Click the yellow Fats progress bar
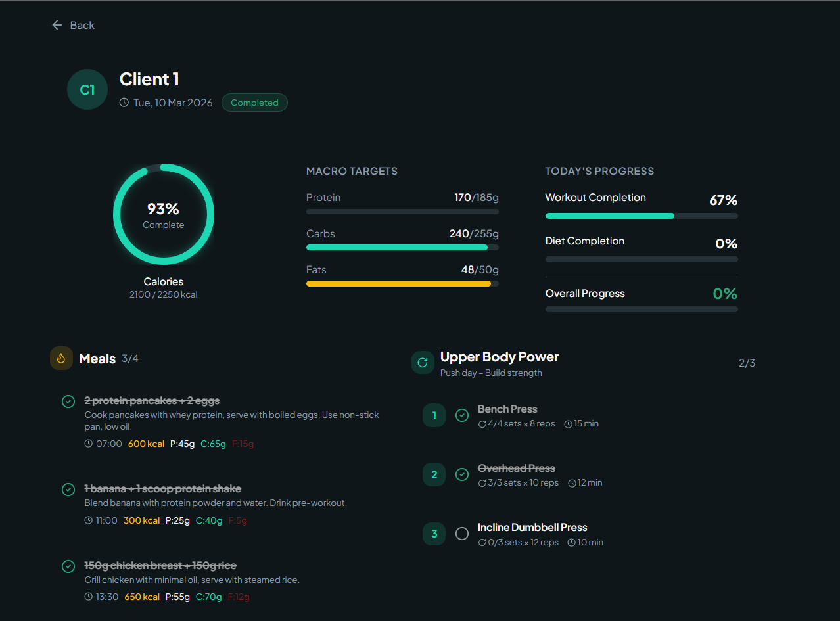840x621 pixels. tap(402, 284)
